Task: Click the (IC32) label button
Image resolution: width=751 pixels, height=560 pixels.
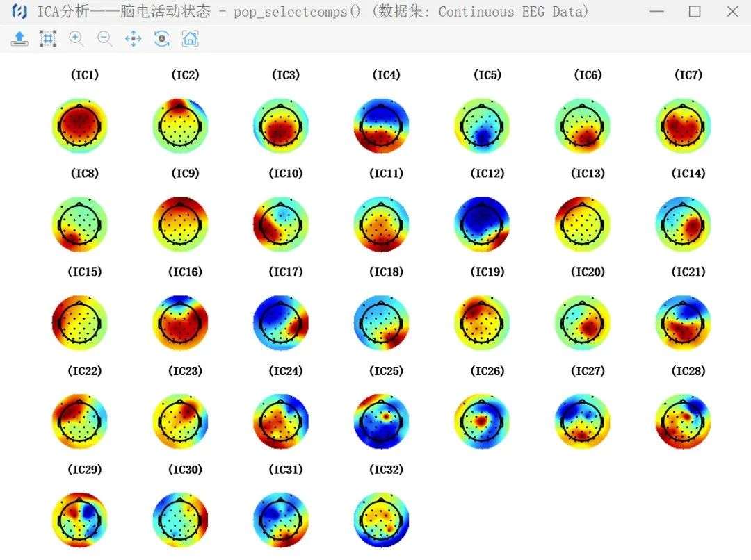Action: 386,470
